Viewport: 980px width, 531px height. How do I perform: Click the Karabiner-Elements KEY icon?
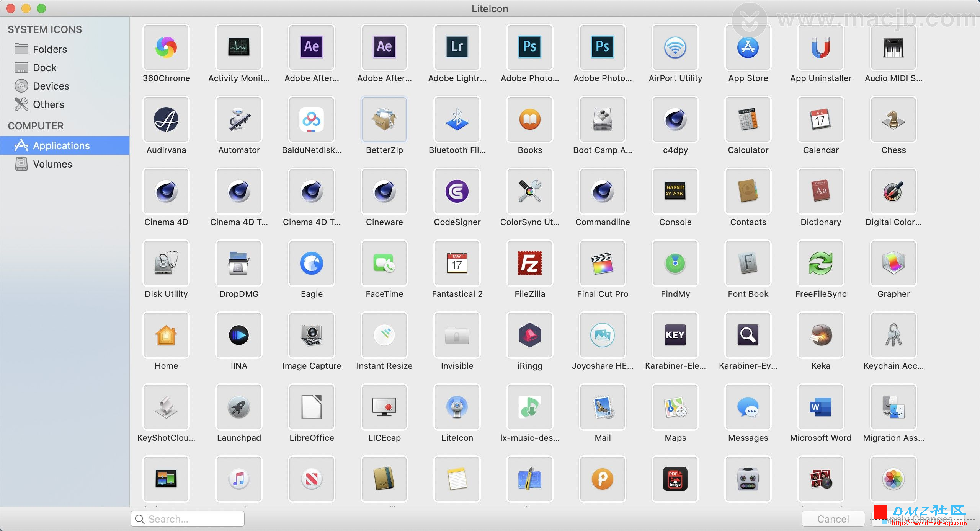(x=675, y=335)
